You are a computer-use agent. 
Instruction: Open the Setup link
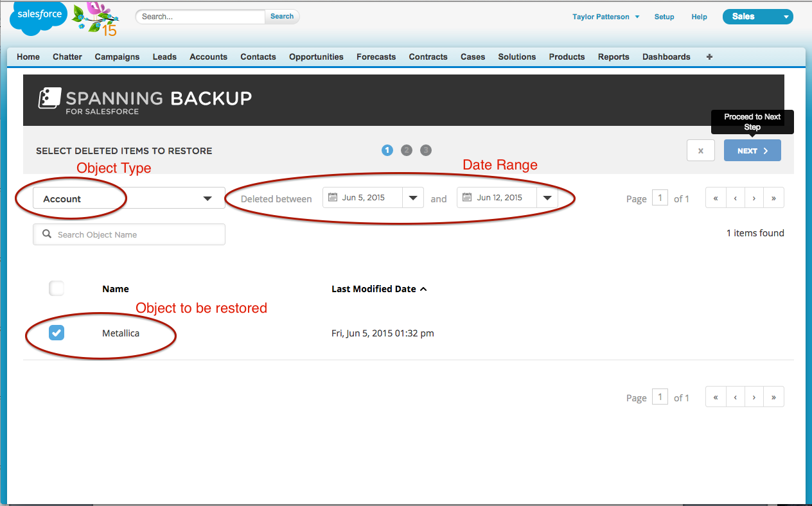(664, 17)
